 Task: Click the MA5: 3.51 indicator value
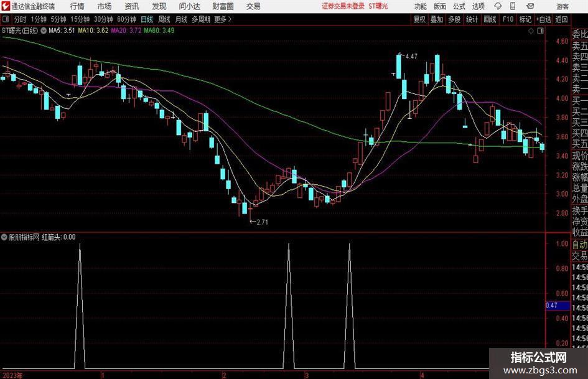point(62,30)
